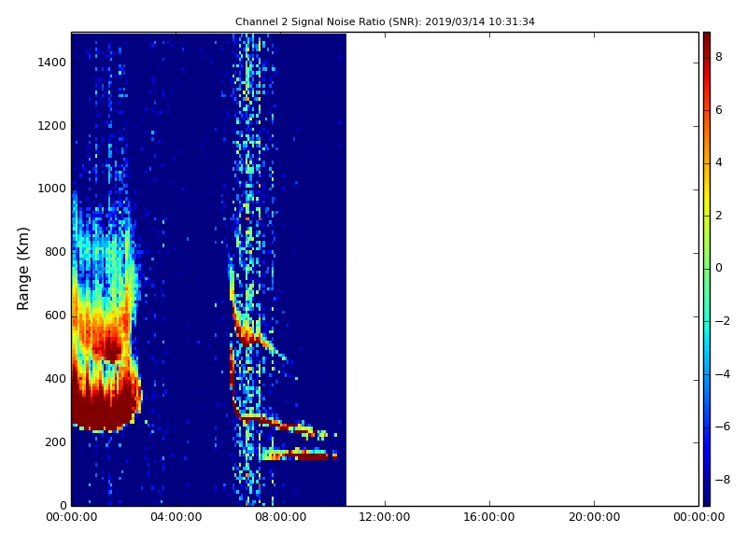Image resolution: width=747 pixels, height=560 pixels.
Task: Click the 200 range tick label
Action: point(55,442)
